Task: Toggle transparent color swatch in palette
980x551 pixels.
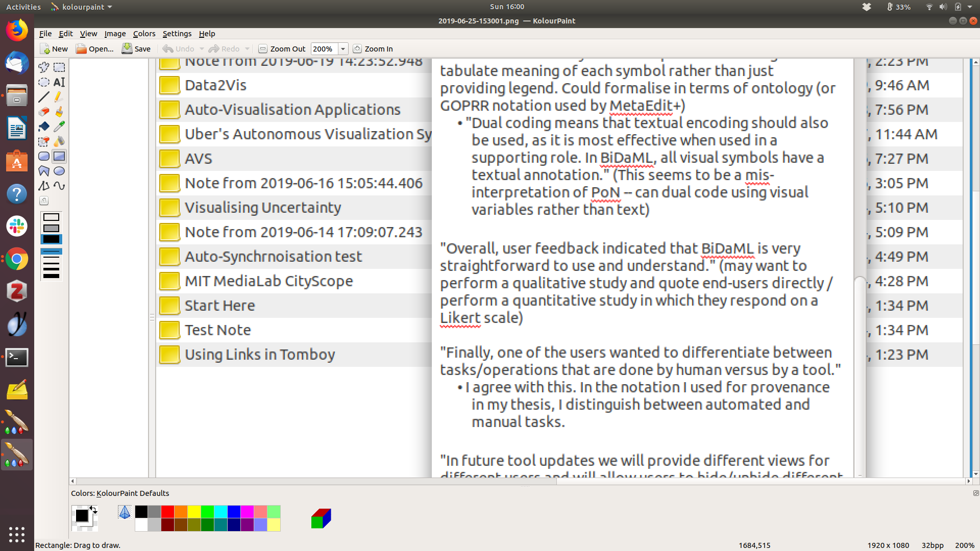Action: pos(125,512)
